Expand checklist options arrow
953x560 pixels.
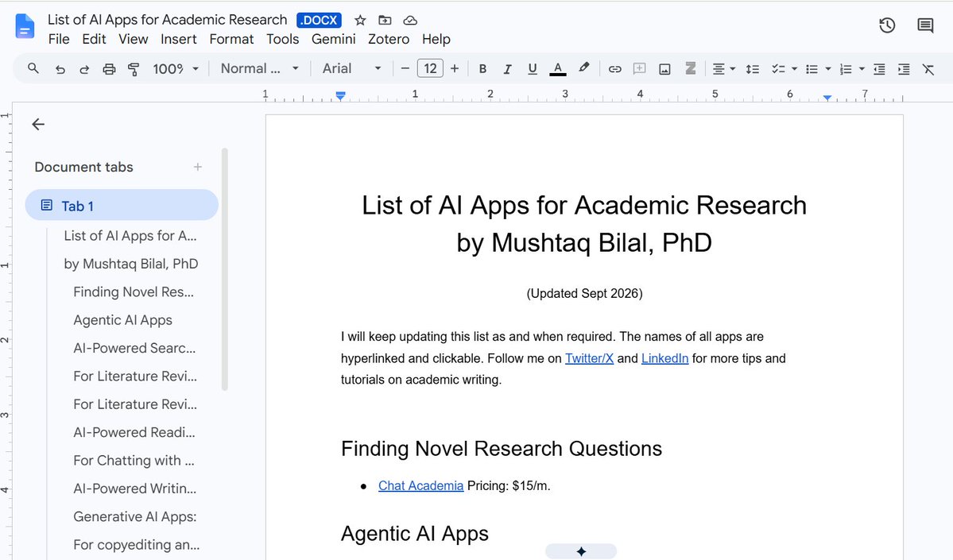point(794,69)
